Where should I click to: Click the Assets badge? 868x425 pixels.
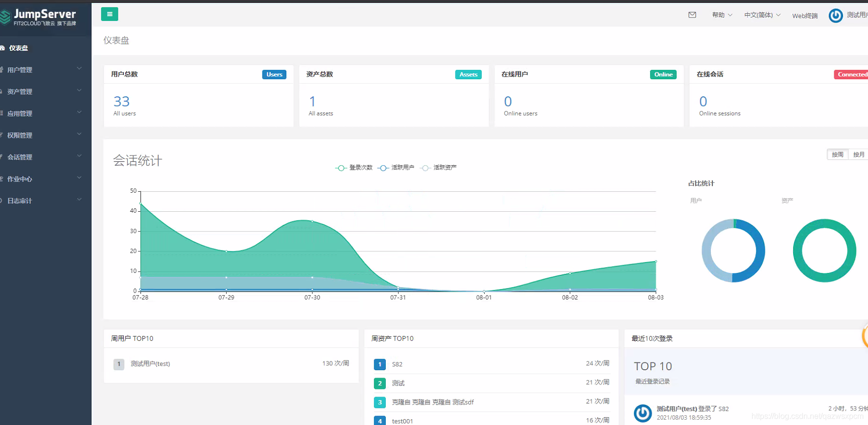pyautogui.click(x=469, y=74)
